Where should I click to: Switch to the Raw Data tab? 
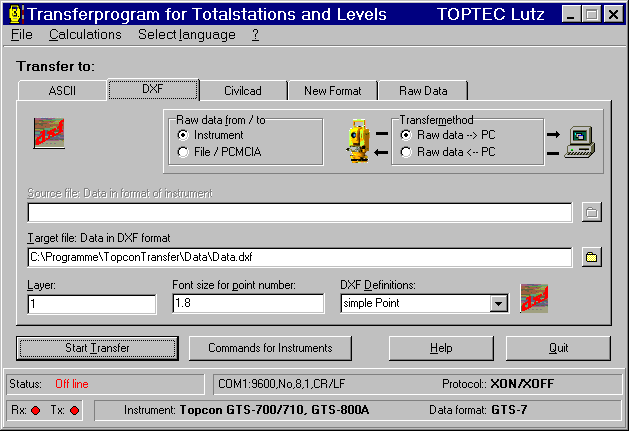click(x=423, y=91)
